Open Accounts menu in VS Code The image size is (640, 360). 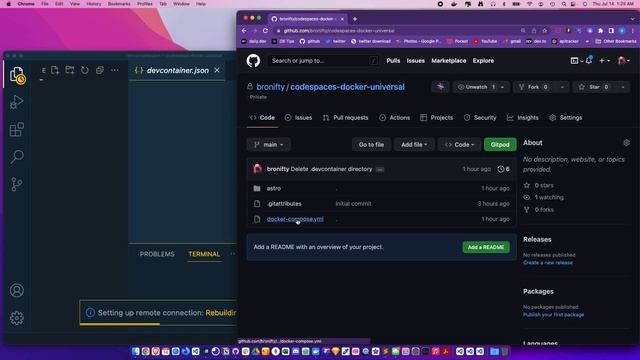[x=17, y=290]
